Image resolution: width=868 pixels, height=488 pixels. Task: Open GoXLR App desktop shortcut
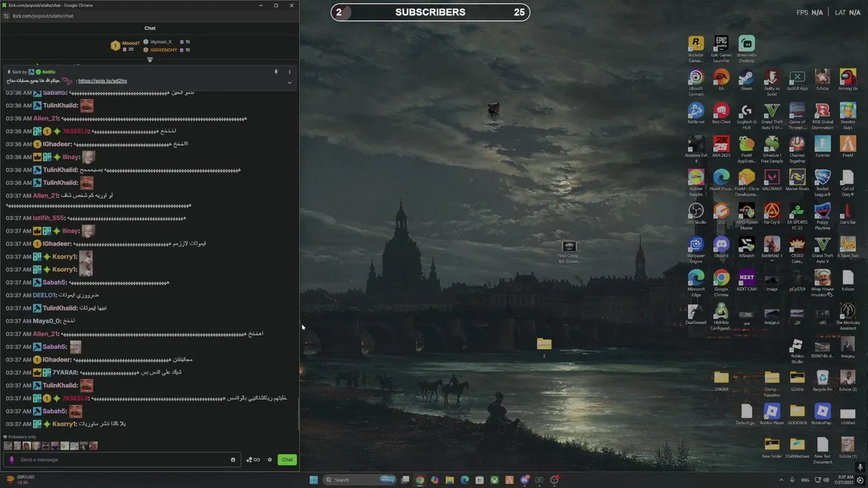click(x=797, y=80)
